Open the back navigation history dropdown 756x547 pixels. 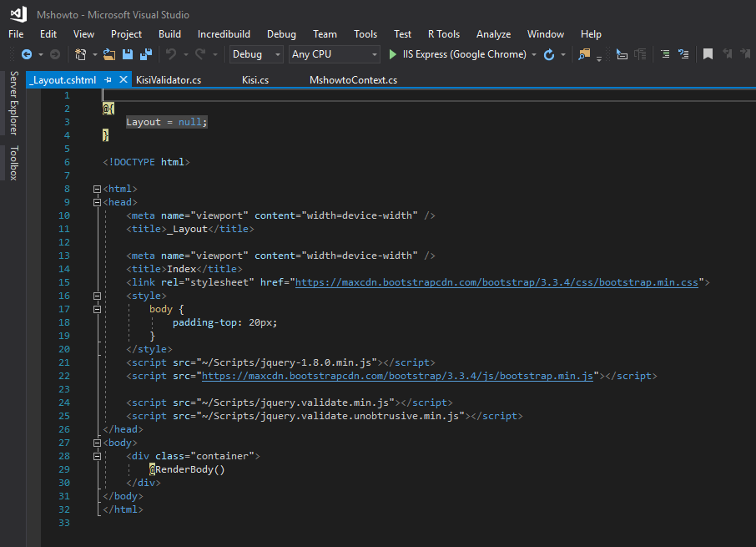41,55
